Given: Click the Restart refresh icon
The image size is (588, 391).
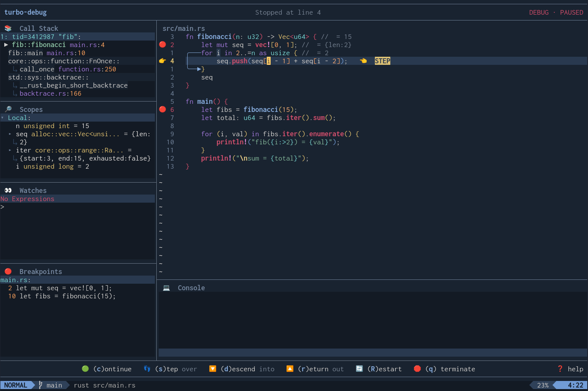Looking at the screenshot, I should click(x=359, y=369).
